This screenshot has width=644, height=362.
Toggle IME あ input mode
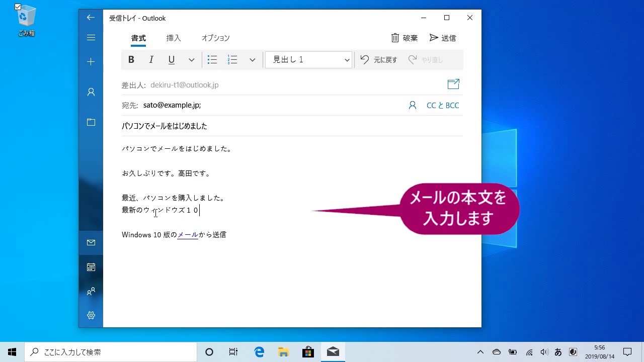(x=558, y=352)
